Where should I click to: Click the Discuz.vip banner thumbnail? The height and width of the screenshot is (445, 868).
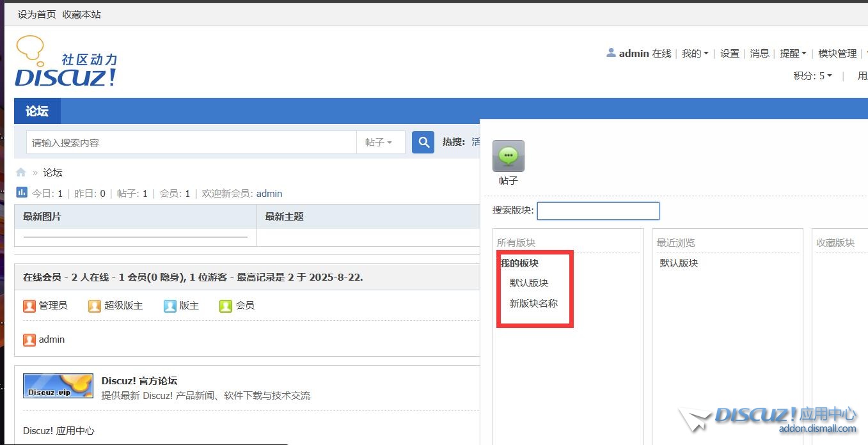(58, 386)
